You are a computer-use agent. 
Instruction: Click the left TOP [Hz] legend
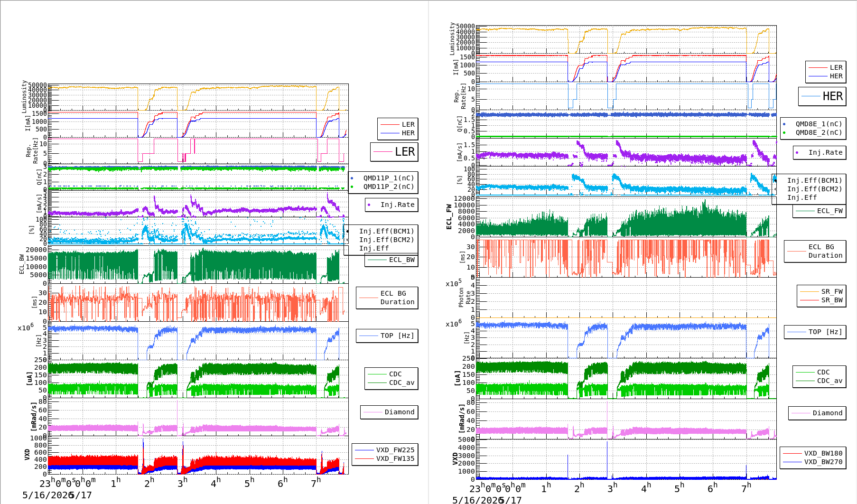point(387,336)
